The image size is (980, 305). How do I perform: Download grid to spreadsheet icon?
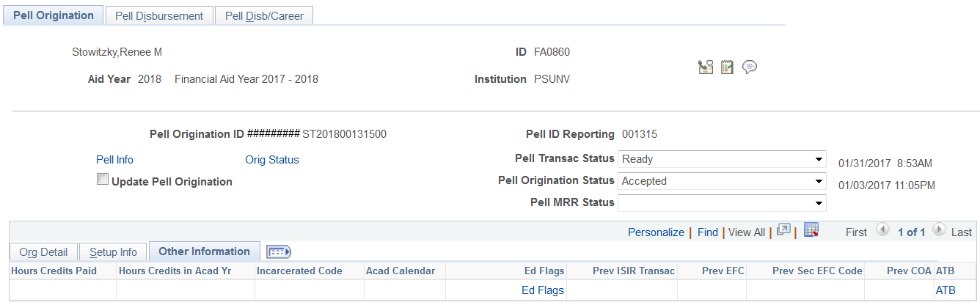[811, 230]
